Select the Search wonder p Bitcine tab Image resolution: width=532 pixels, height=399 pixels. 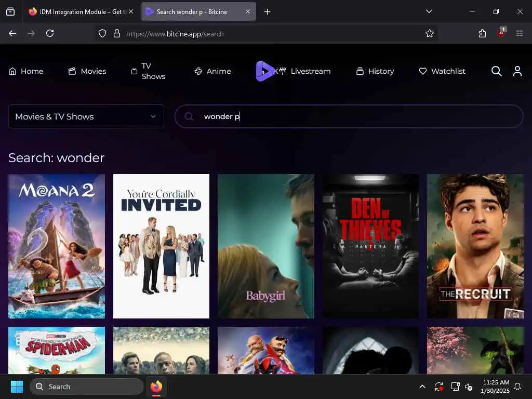[x=198, y=12]
